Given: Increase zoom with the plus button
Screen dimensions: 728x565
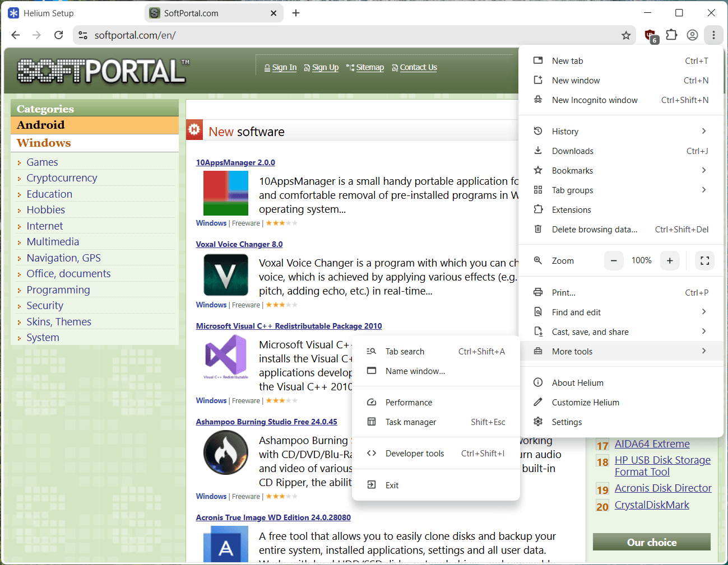Looking at the screenshot, I should click(x=670, y=260).
